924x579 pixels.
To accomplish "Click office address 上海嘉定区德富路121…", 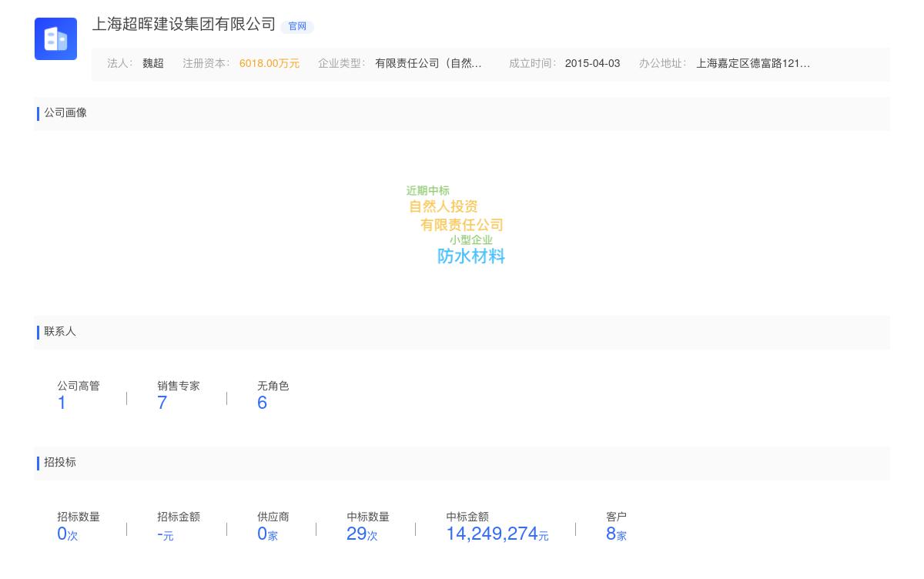I will (x=753, y=64).
